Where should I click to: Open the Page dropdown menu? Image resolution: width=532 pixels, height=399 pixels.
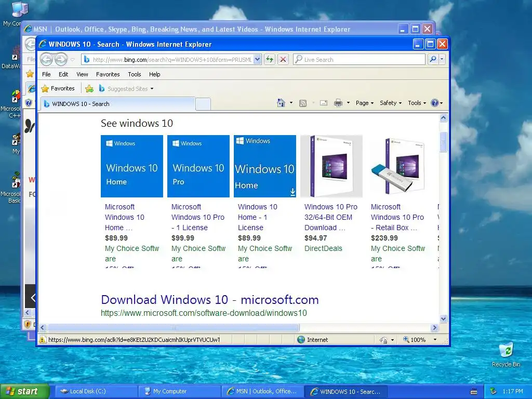[x=364, y=103]
